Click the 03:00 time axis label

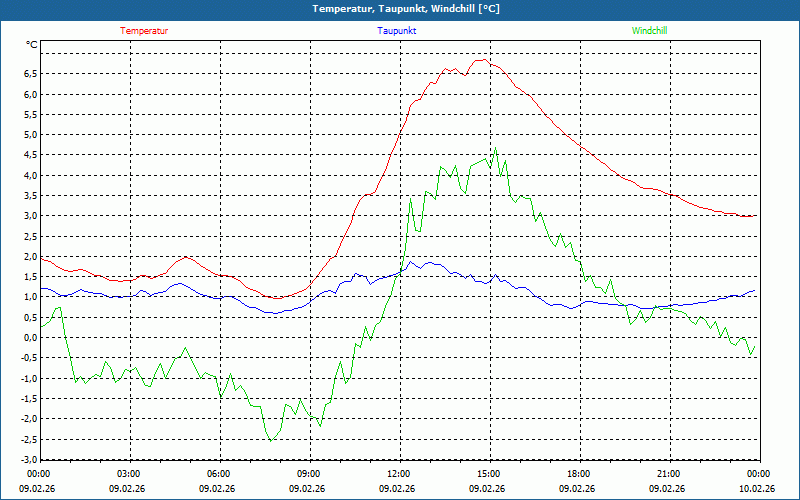pos(128,474)
